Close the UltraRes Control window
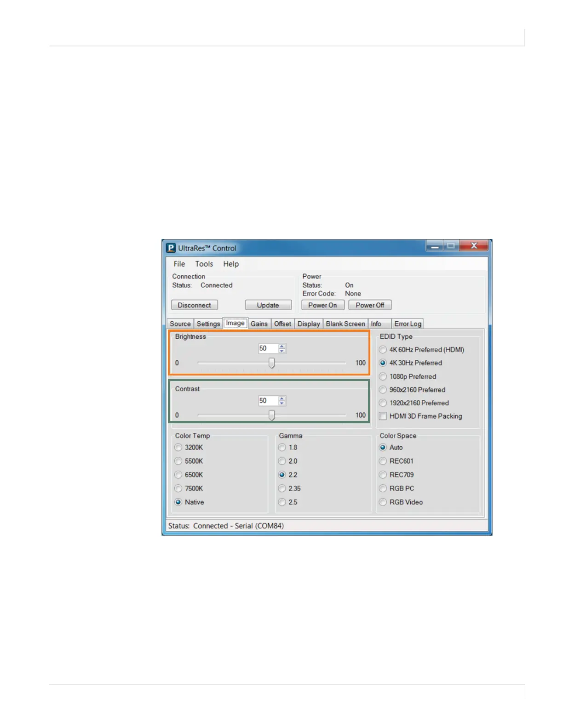563x728 pixels. tap(474, 246)
